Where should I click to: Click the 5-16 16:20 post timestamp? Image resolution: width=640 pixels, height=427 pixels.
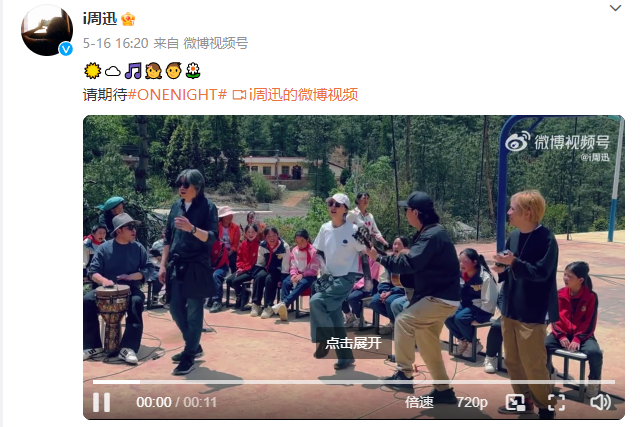(116, 43)
